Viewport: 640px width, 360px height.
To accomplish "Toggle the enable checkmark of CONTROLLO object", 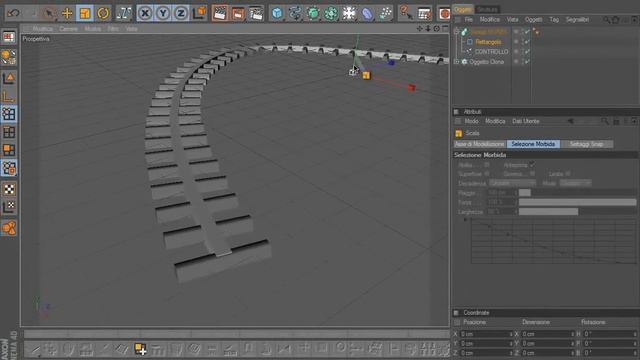I will tap(527, 52).
